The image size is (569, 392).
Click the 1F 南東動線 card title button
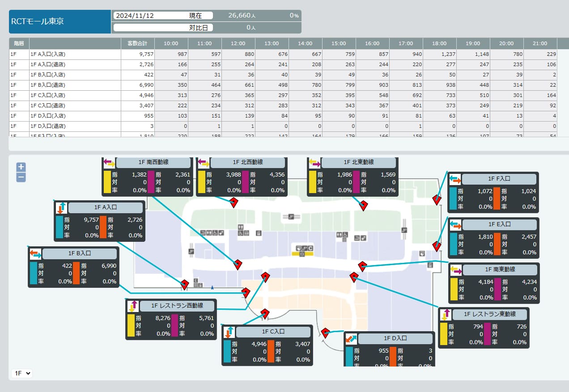(x=500, y=270)
